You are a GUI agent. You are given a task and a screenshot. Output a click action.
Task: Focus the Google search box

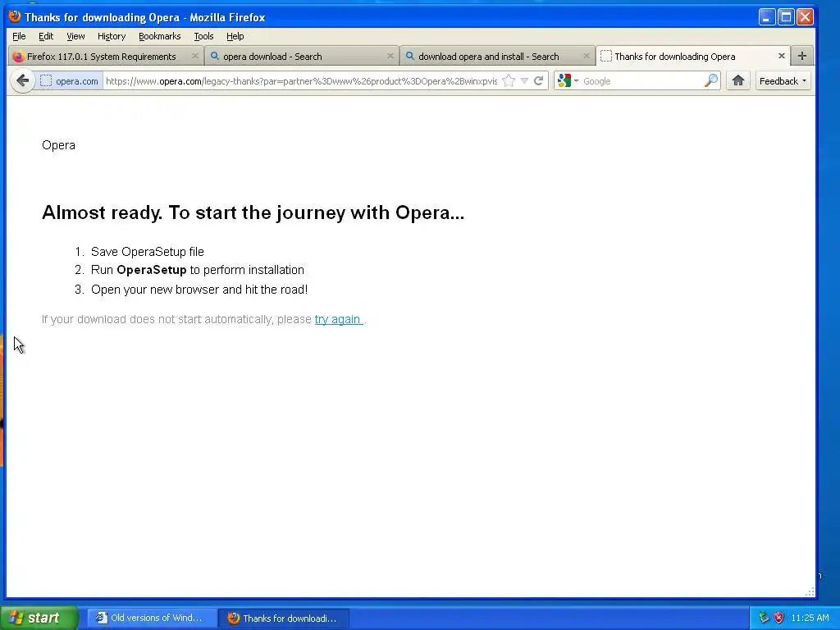(x=641, y=81)
